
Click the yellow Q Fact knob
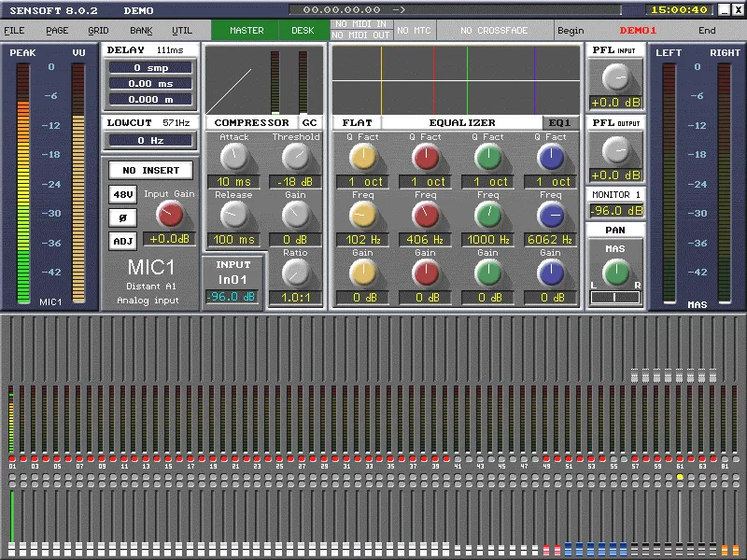pyautogui.click(x=363, y=157)
